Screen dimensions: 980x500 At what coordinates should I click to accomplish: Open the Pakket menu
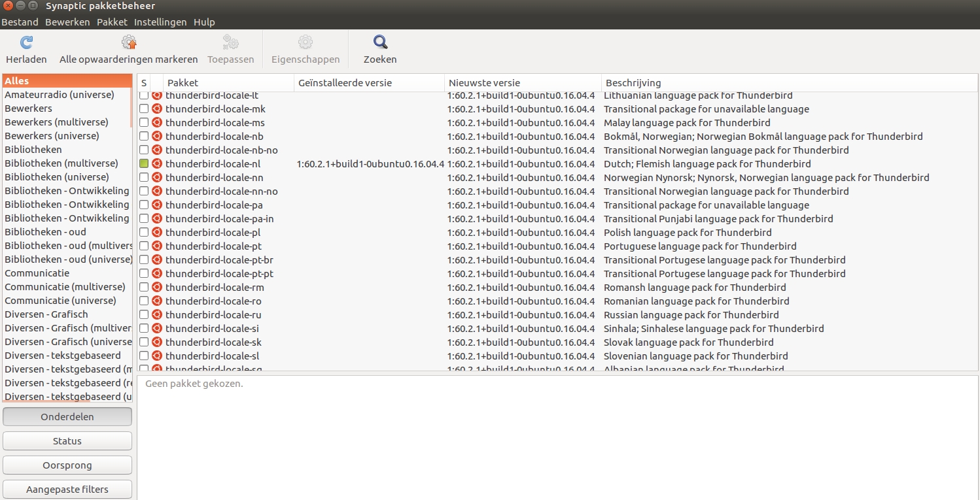tap(112, 22)
